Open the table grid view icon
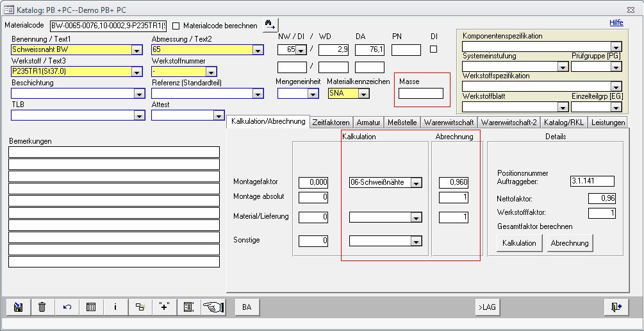 pos(91,307)
